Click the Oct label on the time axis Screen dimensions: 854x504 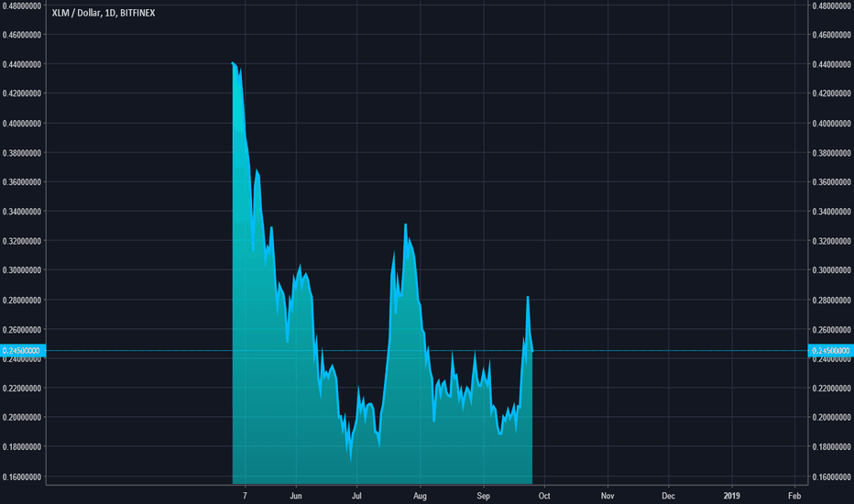pos(544,496)
